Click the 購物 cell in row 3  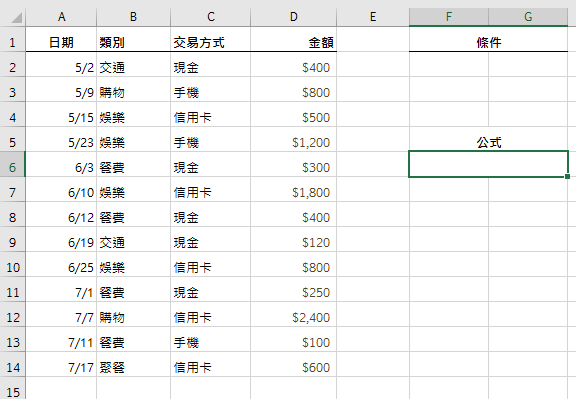pyautogui.click(x=133, y=93)
